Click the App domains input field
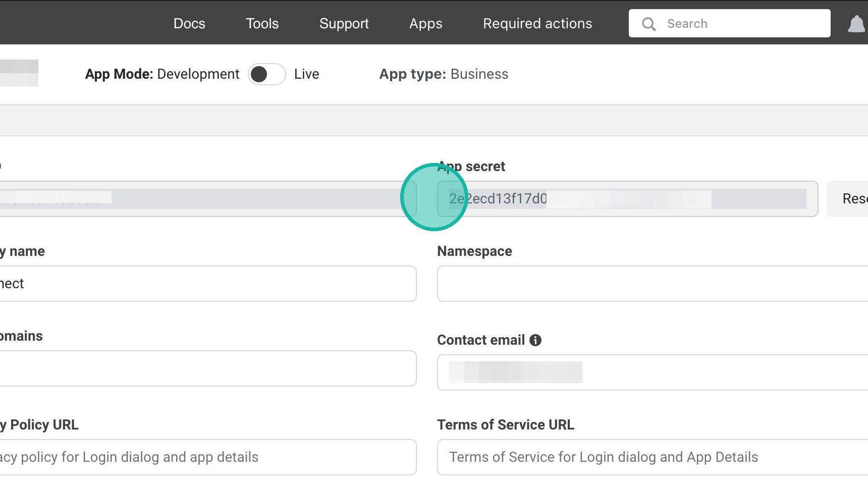The width and height of the screenshot is (868, 485). (207, 368)
